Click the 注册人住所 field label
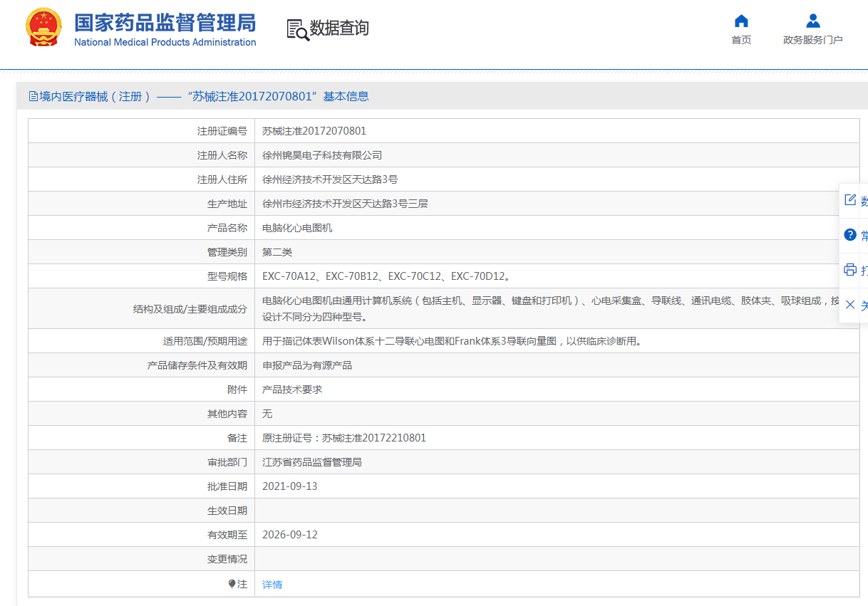The image size is (868, 606). tap(222, 179)
